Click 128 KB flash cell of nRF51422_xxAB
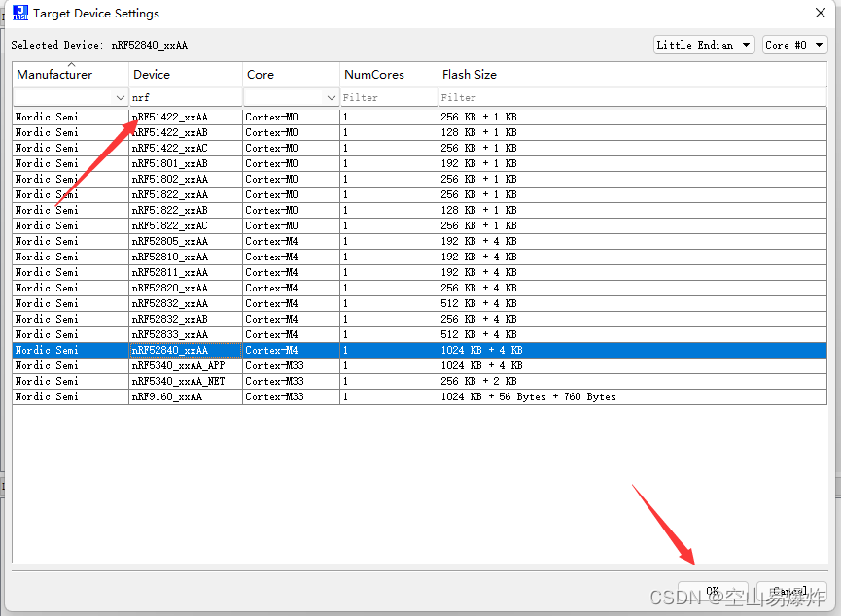Viewport: 841px width, 616px height. [632, 132]
